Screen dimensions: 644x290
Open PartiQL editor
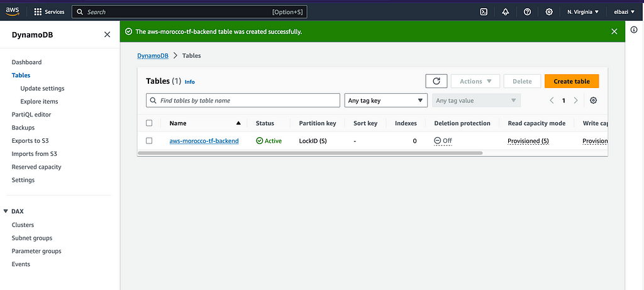pyautogui.click(x=31, y=114)
